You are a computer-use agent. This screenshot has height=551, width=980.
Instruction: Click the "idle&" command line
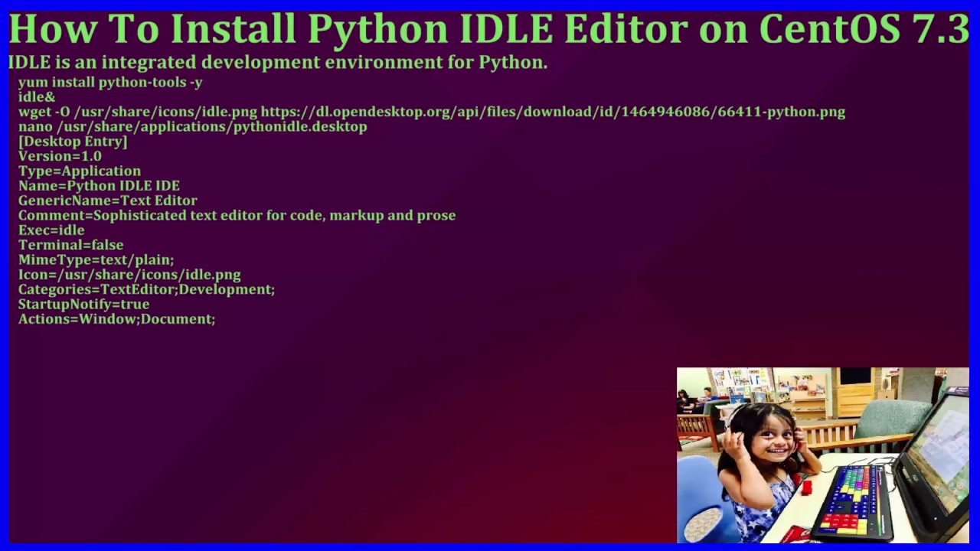coord(37,96)
